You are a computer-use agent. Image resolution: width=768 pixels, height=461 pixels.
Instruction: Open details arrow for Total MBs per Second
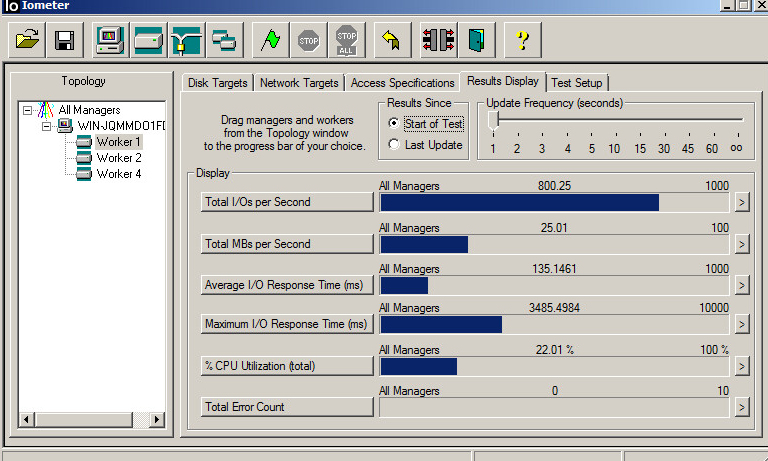[742, 244]
